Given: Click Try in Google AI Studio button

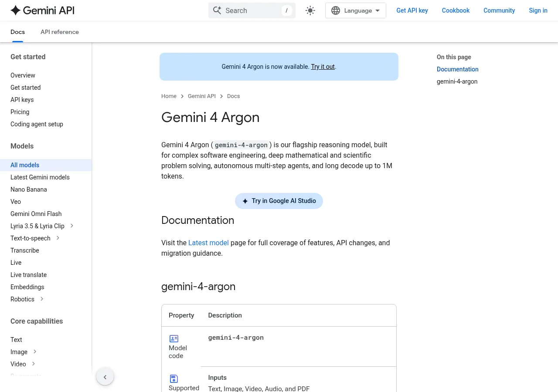Looking at the screenshot, I should [x=279, y=201].
